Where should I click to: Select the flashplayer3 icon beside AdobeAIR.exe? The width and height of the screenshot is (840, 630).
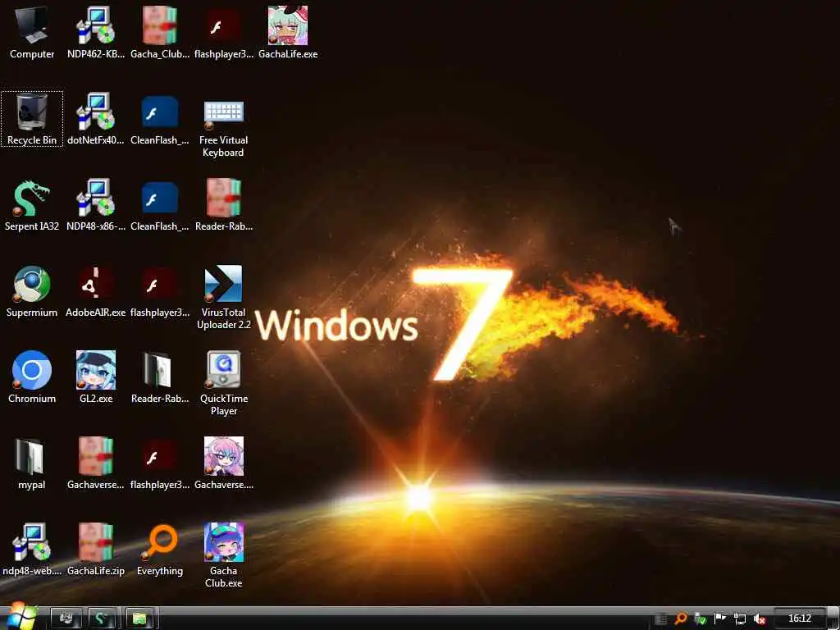(x=160, y=291)
